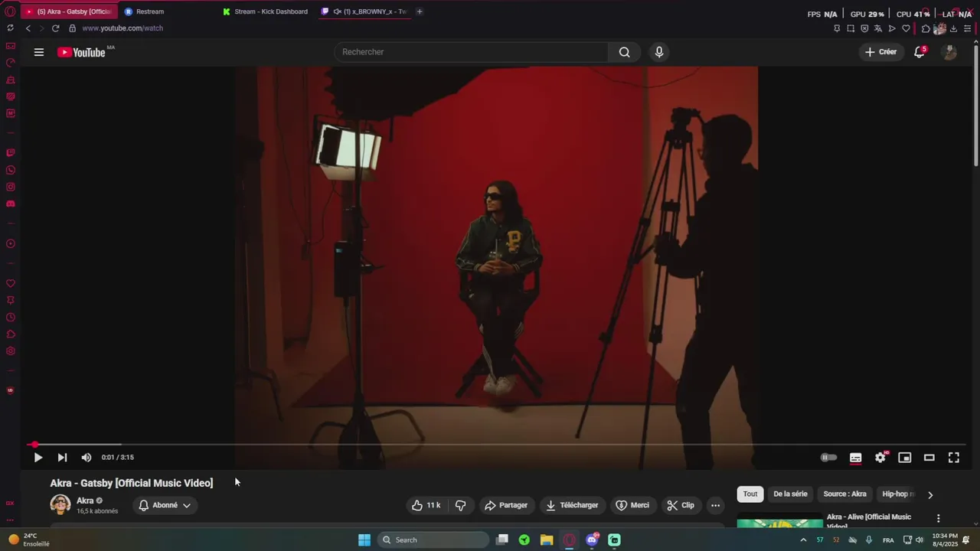The image size is (980, 551).
Task: Add page to bookmarks heart icon
Action: coord(906,28)
